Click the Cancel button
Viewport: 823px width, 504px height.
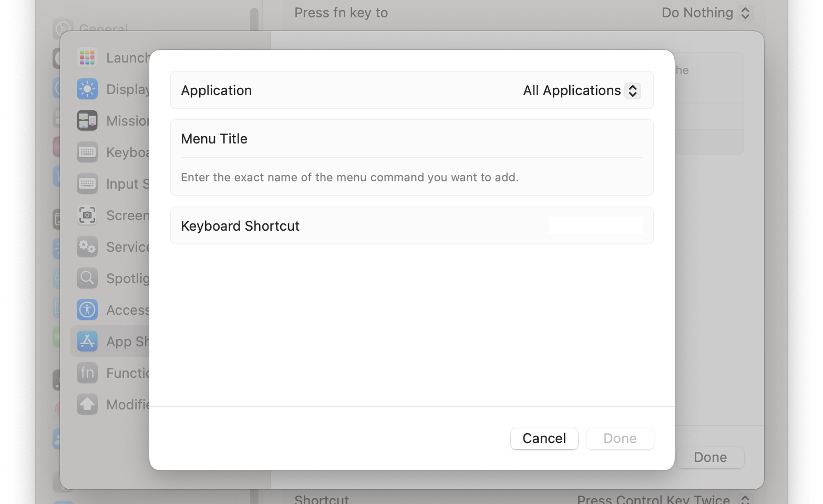[x=544, y=439]
